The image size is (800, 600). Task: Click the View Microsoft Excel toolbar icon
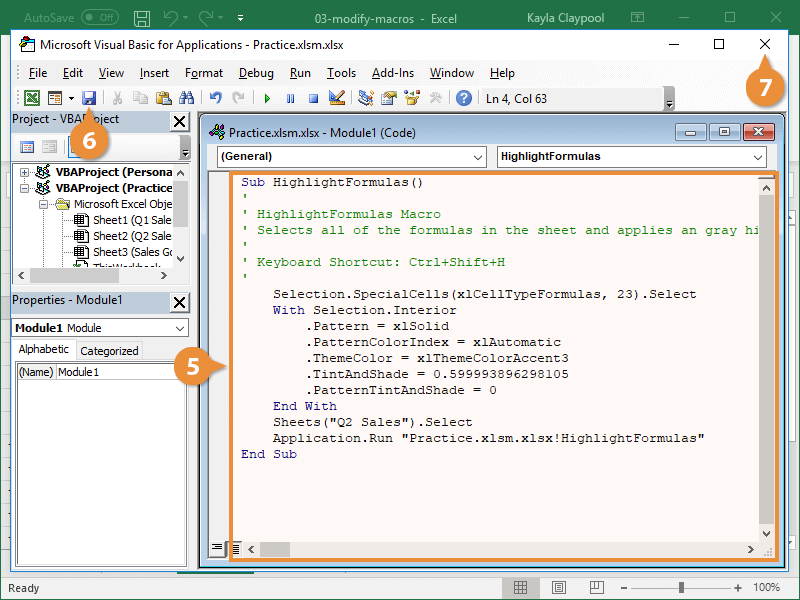click(32, 98)
